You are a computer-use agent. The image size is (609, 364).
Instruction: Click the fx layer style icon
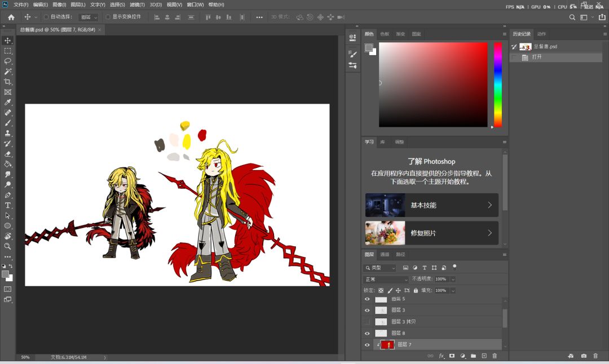pyautogui.click(x=441, y=356)
